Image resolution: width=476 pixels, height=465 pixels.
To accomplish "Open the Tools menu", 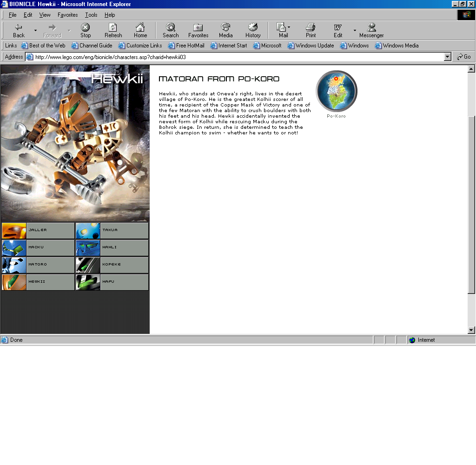I will [91, 15].
